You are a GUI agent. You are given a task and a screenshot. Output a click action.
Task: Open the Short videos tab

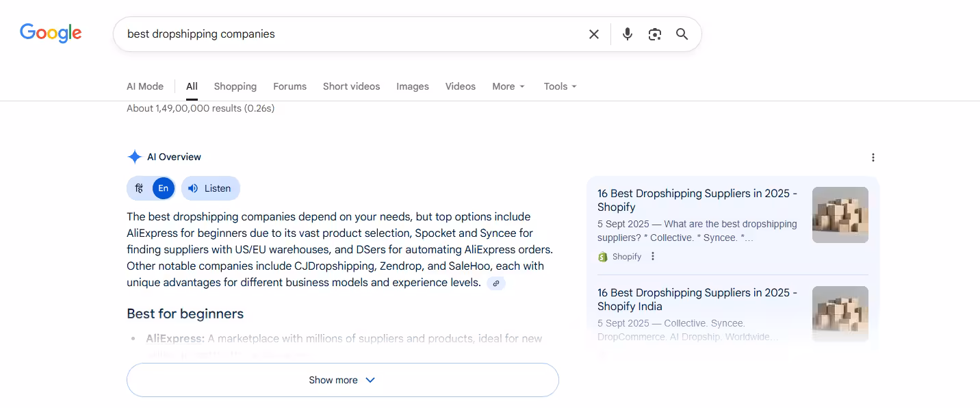point(351,86)
